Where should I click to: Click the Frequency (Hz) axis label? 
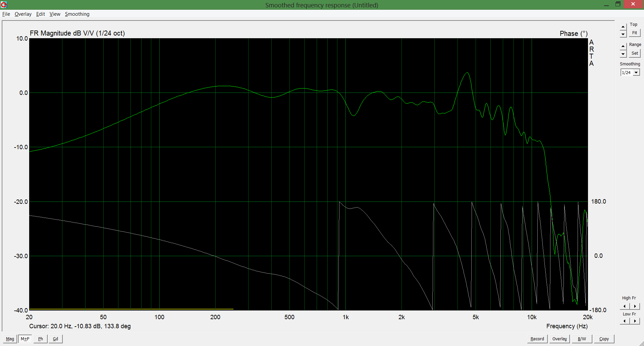(x=567, y=326)
